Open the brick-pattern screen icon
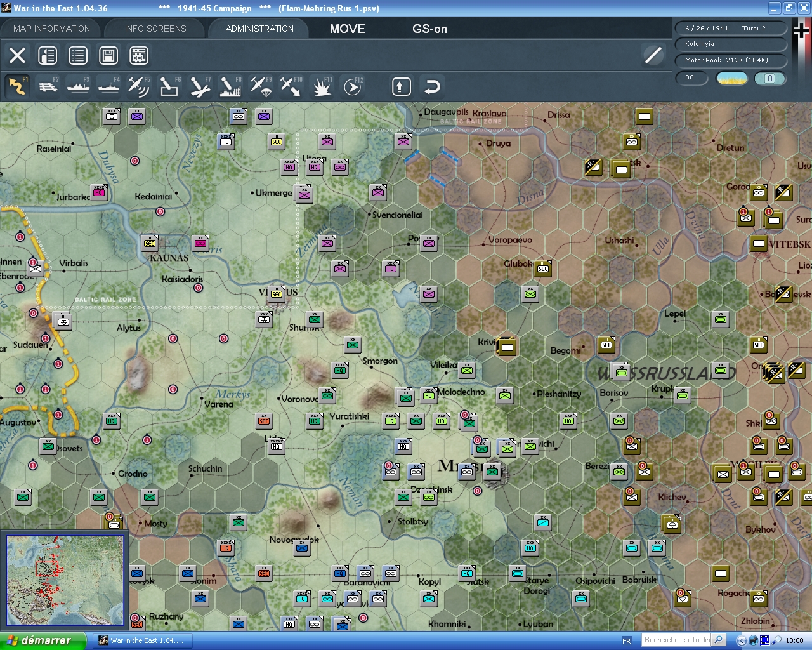The width and height of the screenshot is (812, 650). pyautogui.click(x=139, y=55)
